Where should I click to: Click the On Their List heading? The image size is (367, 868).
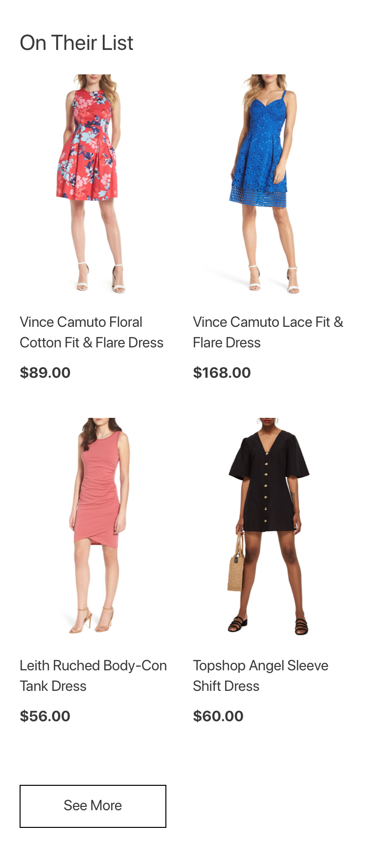(x=76, y=43)
